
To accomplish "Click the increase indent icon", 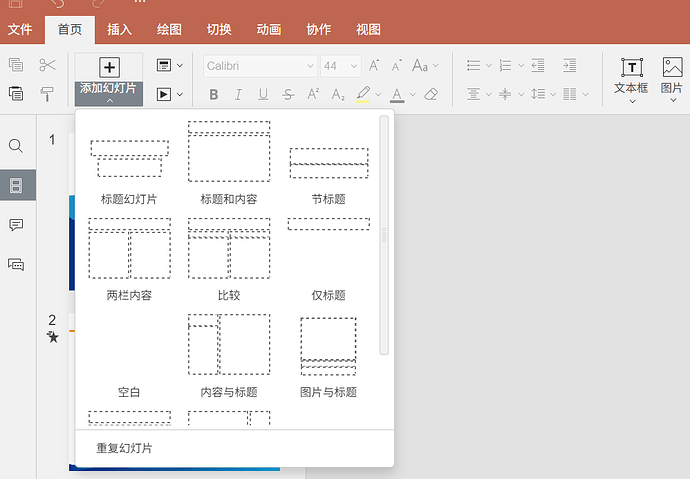I will (569, 66).
